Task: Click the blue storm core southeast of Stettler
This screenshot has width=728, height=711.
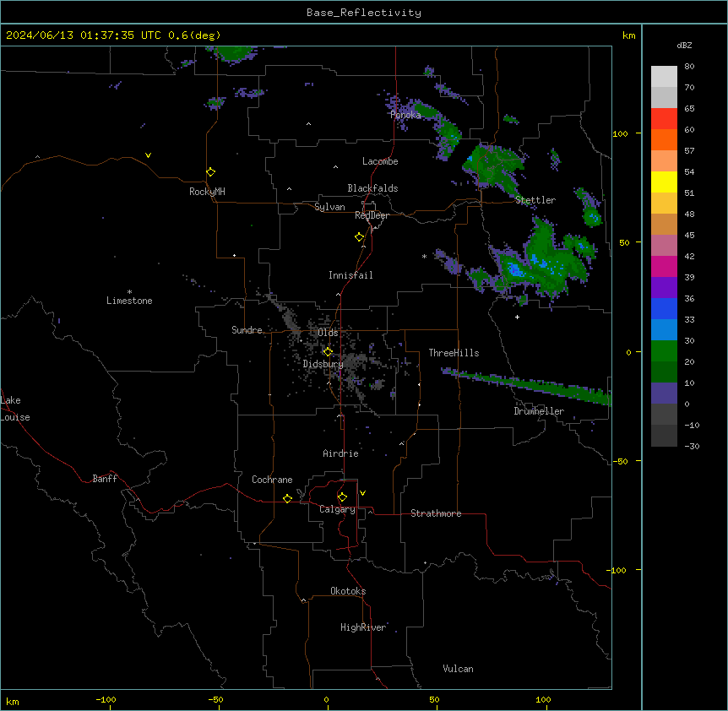Action: tap(514, 269)
